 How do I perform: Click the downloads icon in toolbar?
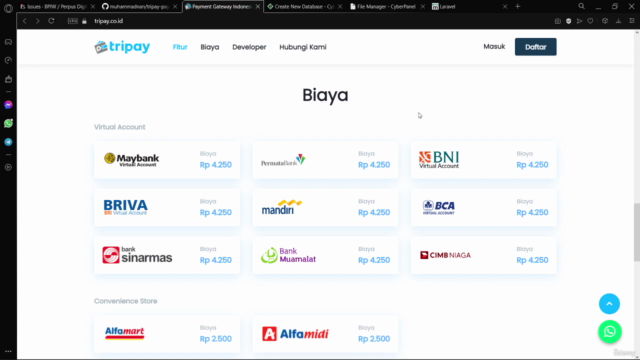618,21
